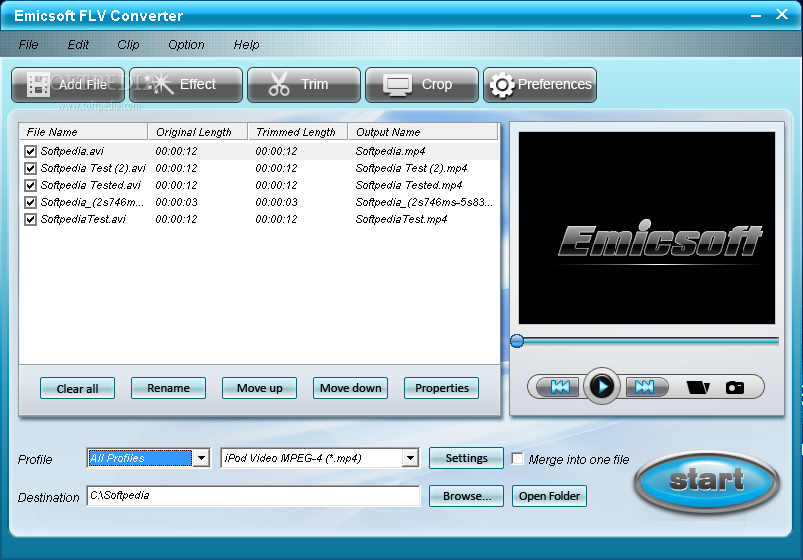Click the File Name column header
The height and width of the screenshot is (560, 803).
(x=83, y=132)
